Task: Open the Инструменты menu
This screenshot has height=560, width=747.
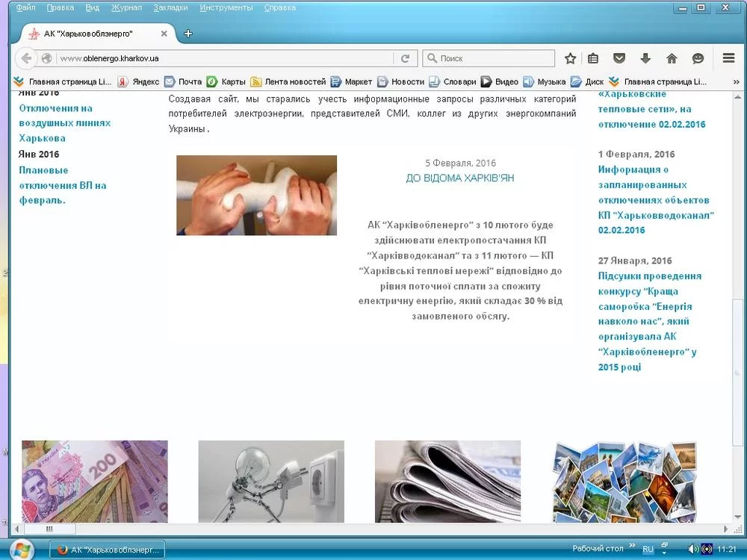Action: 226,7
